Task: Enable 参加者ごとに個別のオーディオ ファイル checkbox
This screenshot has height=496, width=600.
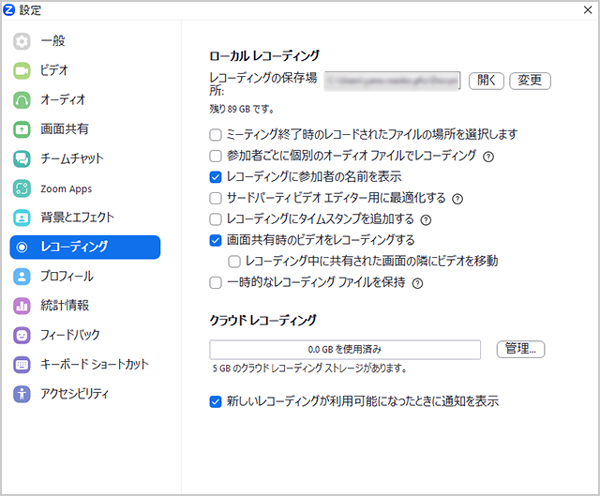Action: point(215,156)
